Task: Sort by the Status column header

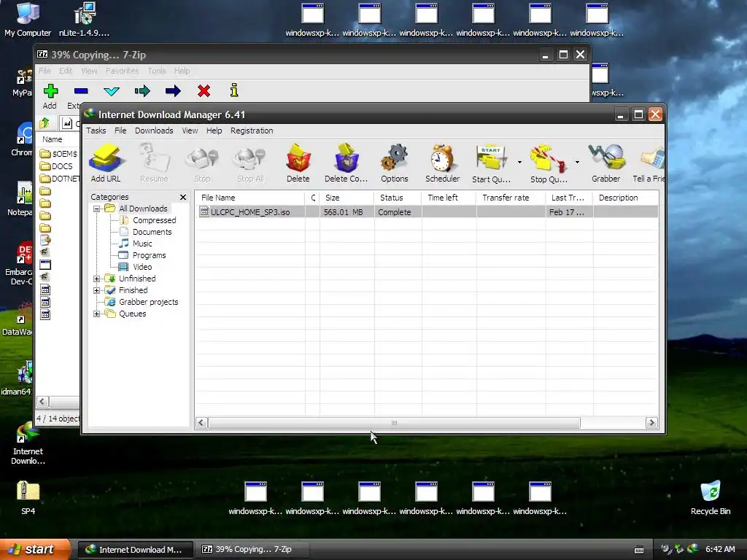Action: (x=398, y=198)
